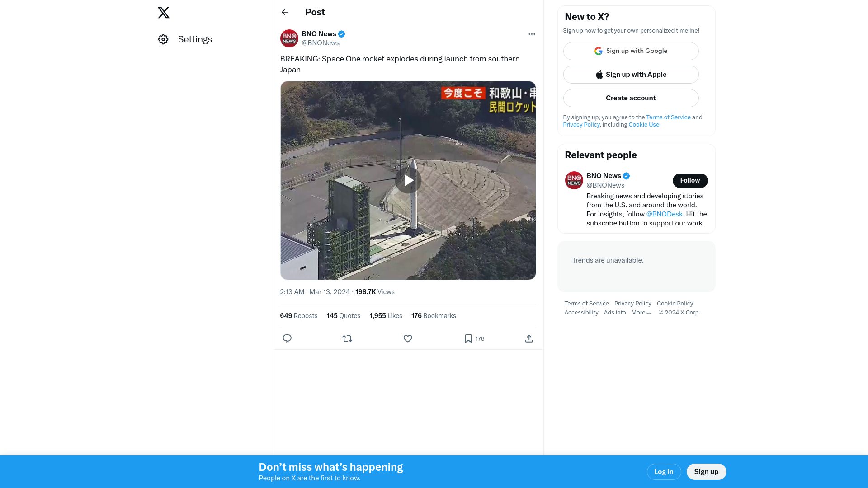The height and width of the screenshot is (488, 868).
Task: Click the repost arrows icon
Action: pos(347,338)
